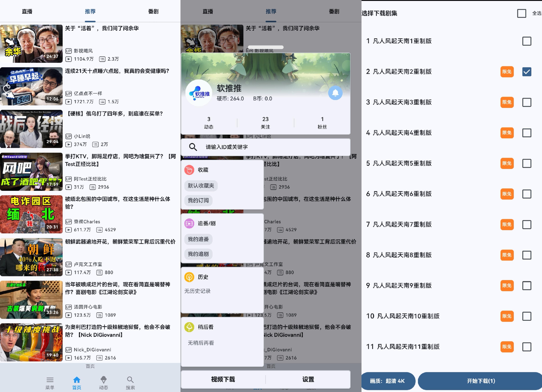Tap the notification bell on profile card
The height and width of the screenshot is (392, 542).
point(335,93)
